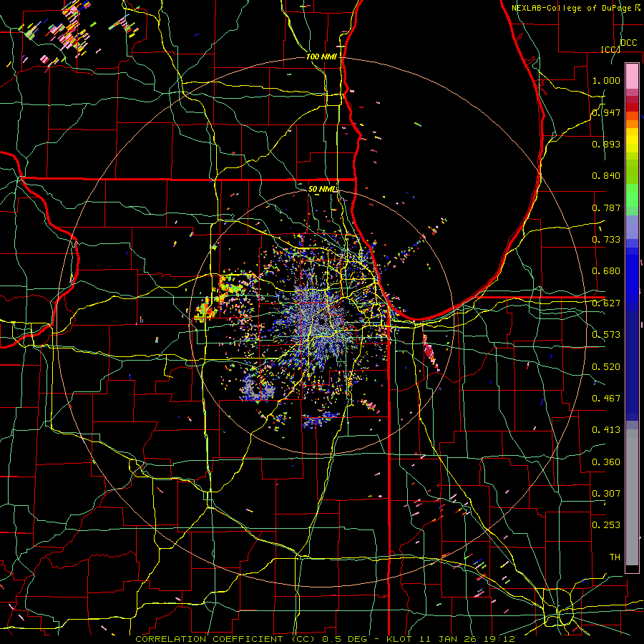Click the KLOT station identifier
Screen dimensions: 644x644
click(x=401, y=639)
